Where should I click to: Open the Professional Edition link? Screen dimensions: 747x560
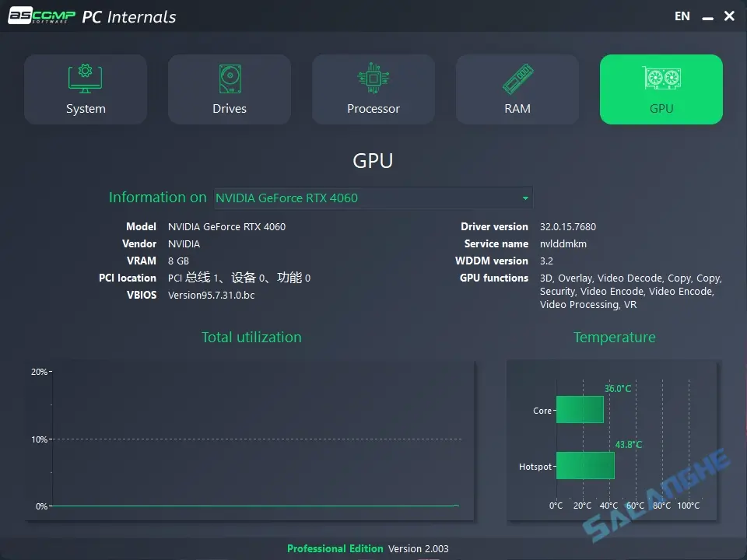pyautogui.click(x=335, y=548)
